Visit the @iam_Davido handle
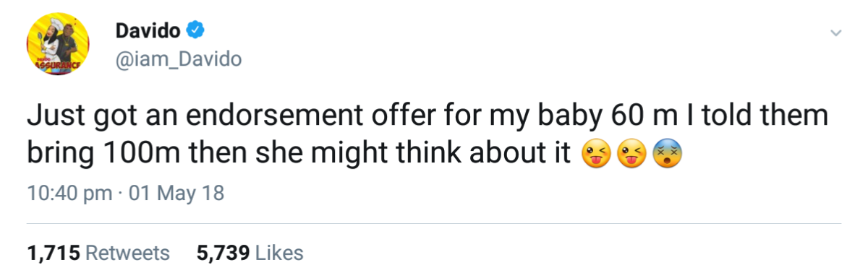The width and height of the screenshot is (868, 278). point(178,58)
